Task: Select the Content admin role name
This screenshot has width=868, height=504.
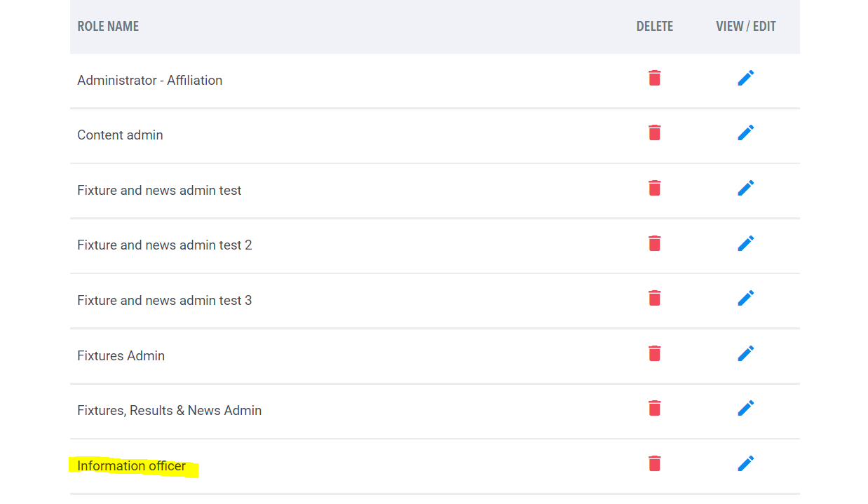Action: (x=120, y=135)
